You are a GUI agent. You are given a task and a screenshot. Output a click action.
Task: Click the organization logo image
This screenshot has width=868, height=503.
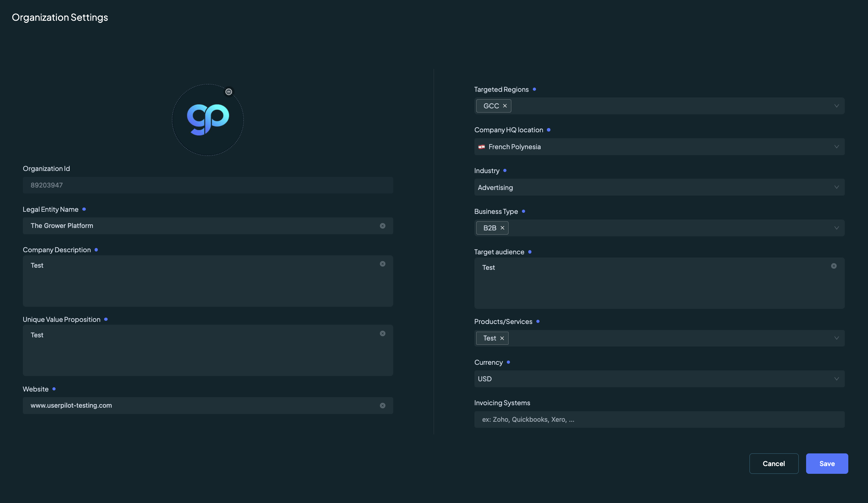coord(208,120)
